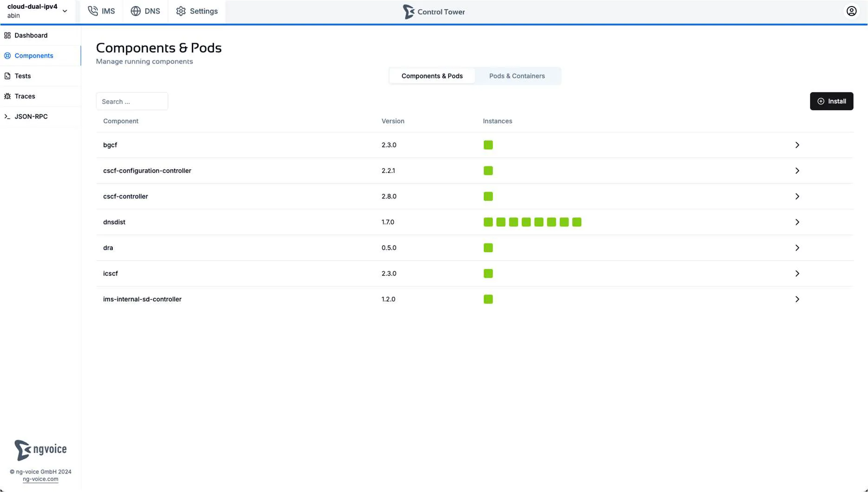Screen dimensions: 868x492
Task: Click the Settings gear icon
Action: (x=181, y=11)
